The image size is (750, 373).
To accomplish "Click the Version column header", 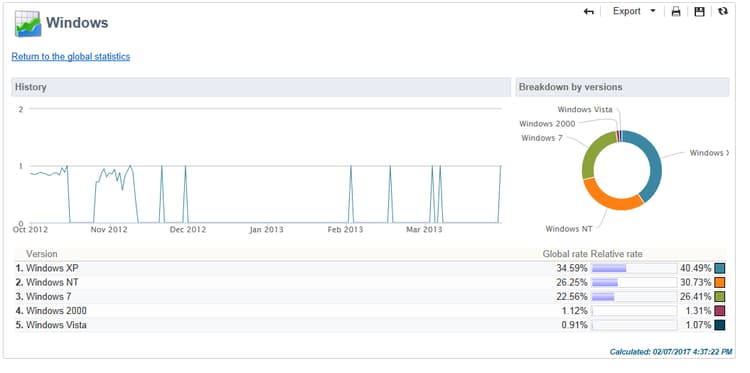I will coord(42,254).
